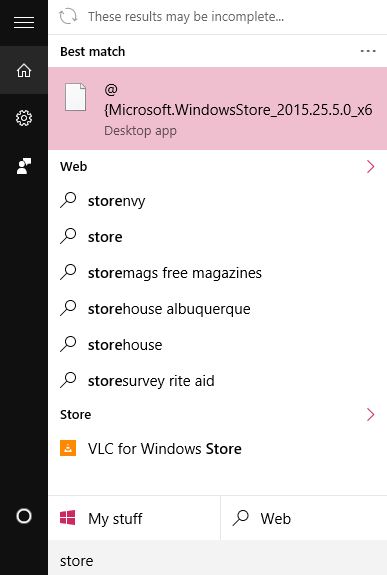
Task: Click search icon beside storesurvey rite aid
Action: click(68, 380)
